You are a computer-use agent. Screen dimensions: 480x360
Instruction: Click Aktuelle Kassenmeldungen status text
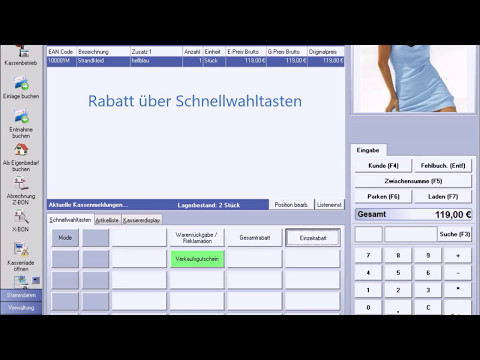click(88, 205)
